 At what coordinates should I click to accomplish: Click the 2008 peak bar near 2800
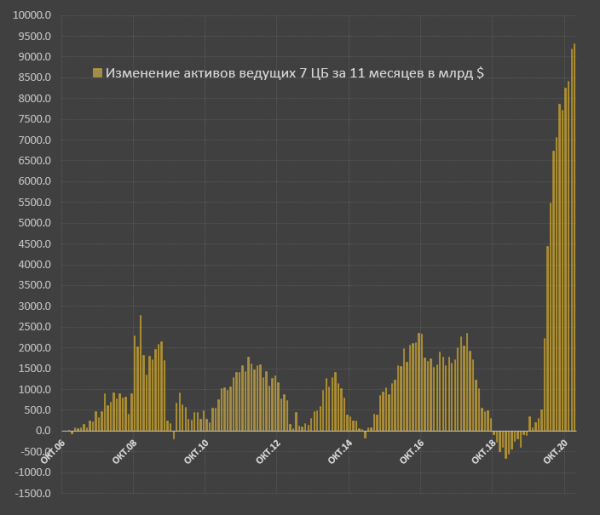(141, 373)
